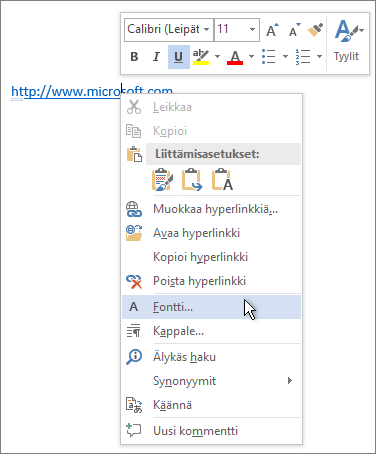This screenshot has width=376, height=454.
Task: Open Tyylit styles gallery
Action: [347, 42]
